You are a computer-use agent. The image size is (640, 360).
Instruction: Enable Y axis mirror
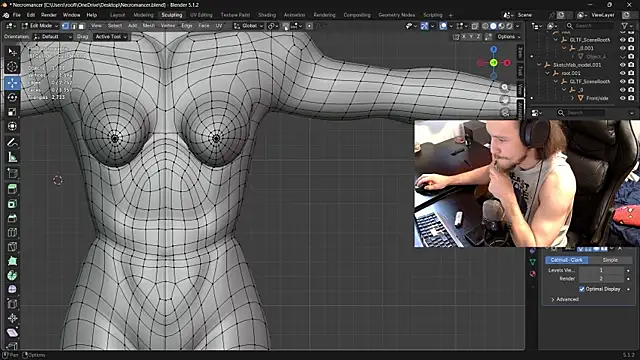[x=471, y=37]
